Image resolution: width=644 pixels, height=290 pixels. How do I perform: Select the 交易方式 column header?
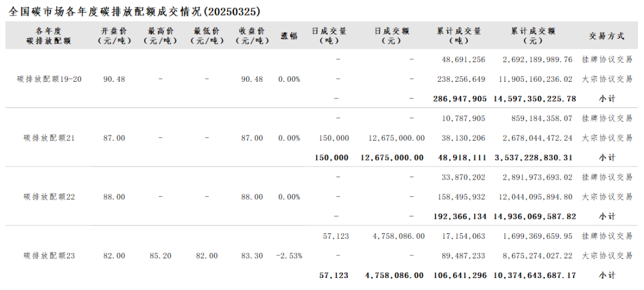tap(606, 36)
